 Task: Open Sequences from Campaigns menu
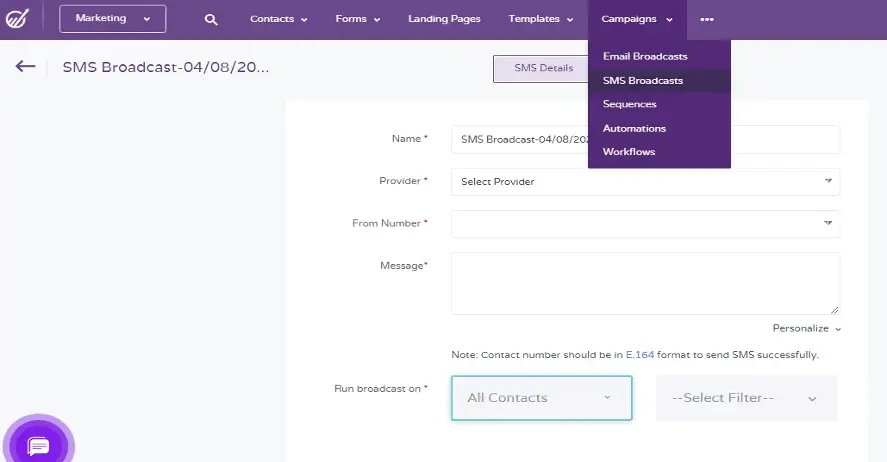pos(629,105)
